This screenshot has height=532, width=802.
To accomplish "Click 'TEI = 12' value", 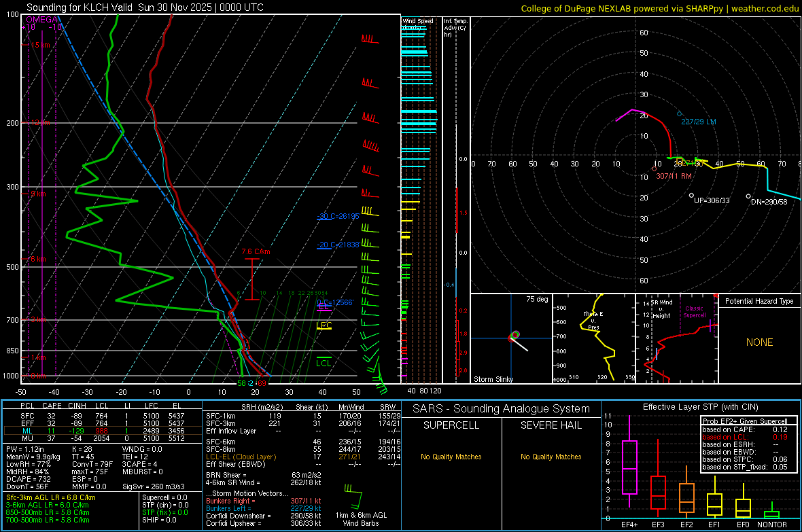I will point(135,457).
